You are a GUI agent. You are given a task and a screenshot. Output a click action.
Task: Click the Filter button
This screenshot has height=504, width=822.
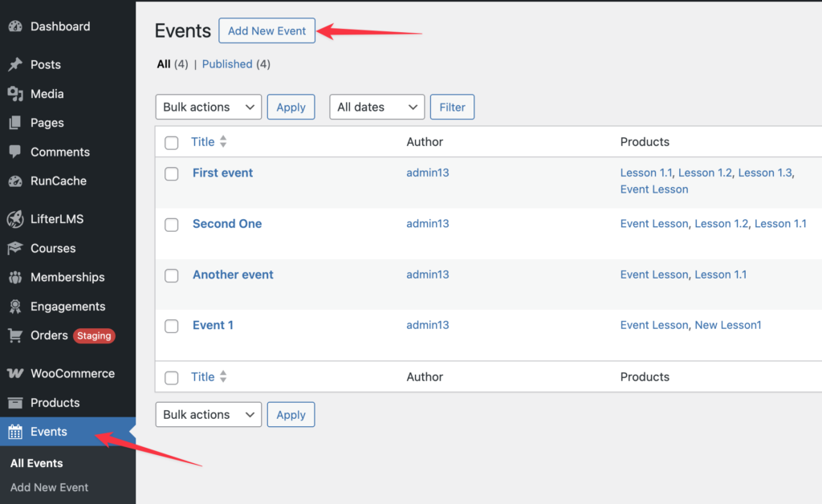click(453, 107)
